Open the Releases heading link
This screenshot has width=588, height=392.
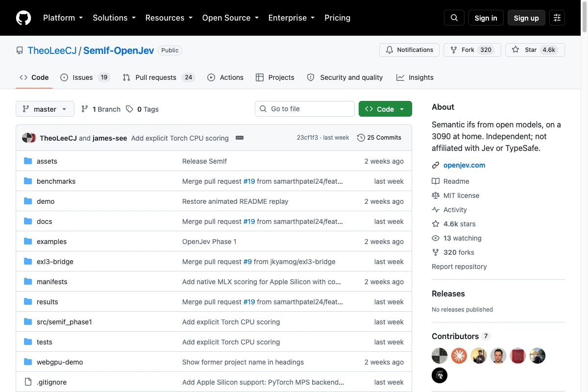(x=448, y=294)
